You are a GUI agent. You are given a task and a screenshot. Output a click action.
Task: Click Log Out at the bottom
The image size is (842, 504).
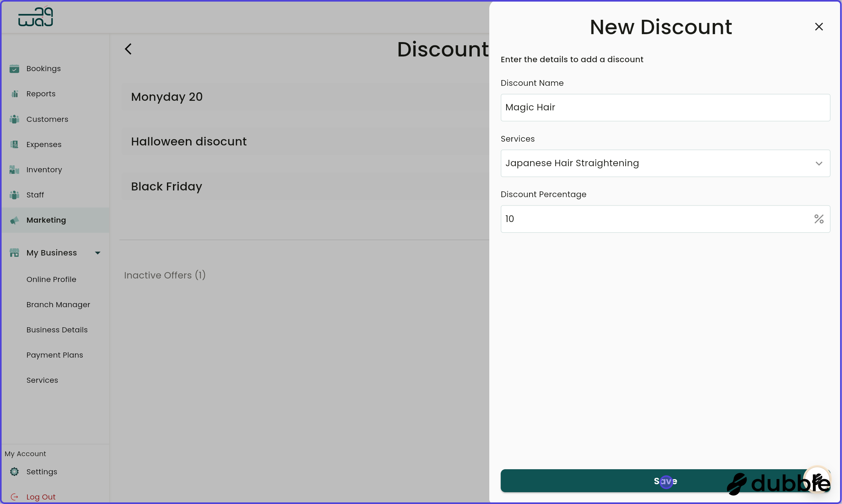click(41, 497)
